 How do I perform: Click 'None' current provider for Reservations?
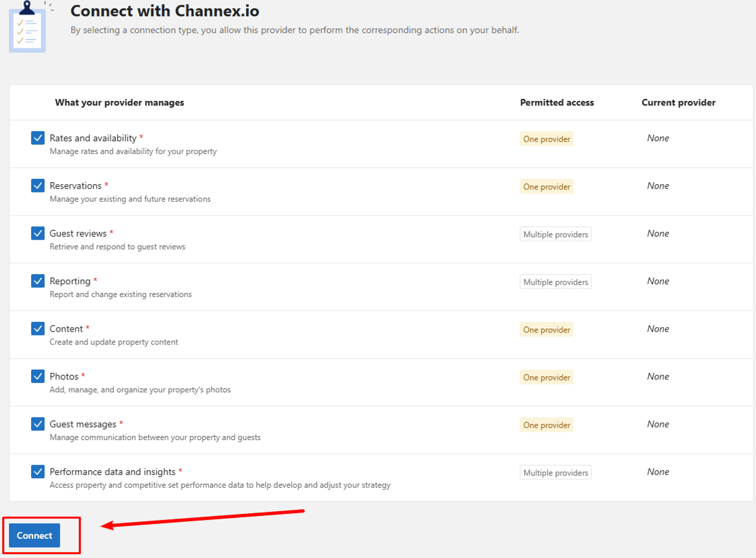coord(658,186)
